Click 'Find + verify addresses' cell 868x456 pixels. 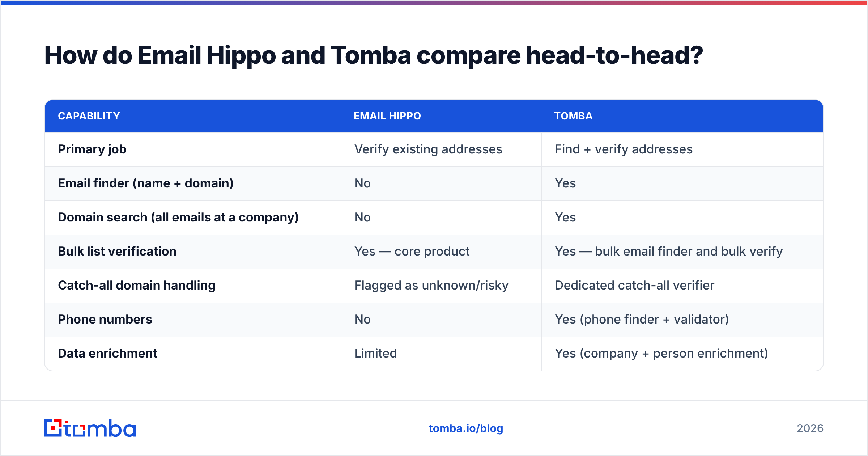tap(624, 149)
